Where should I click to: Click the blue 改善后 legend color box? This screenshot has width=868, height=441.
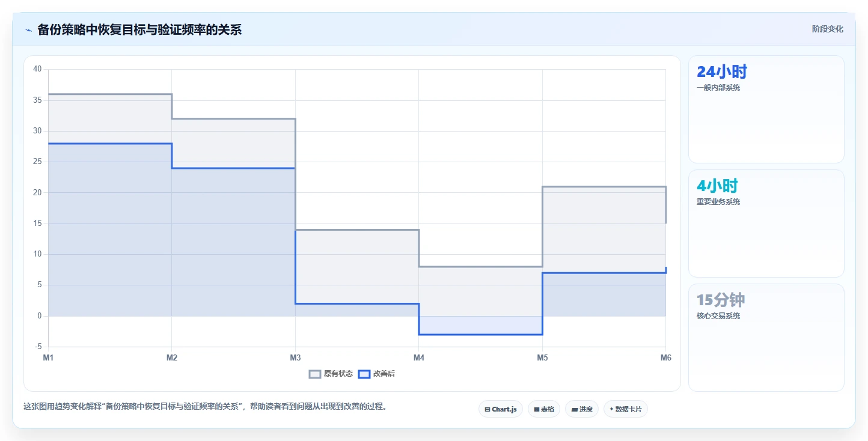tap(364, 374)
